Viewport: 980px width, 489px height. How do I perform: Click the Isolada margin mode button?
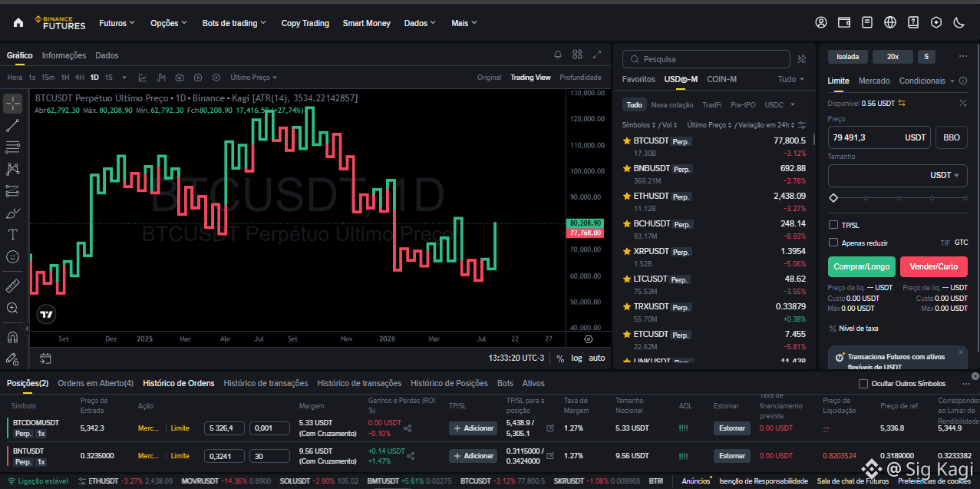(848, 56)
